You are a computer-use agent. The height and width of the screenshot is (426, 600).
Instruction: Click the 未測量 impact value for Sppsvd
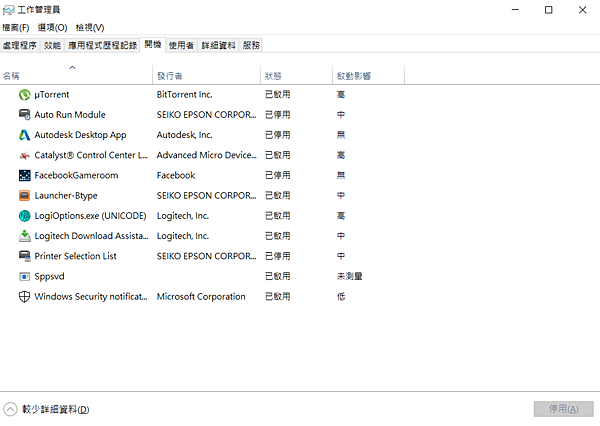coord(349,276)
